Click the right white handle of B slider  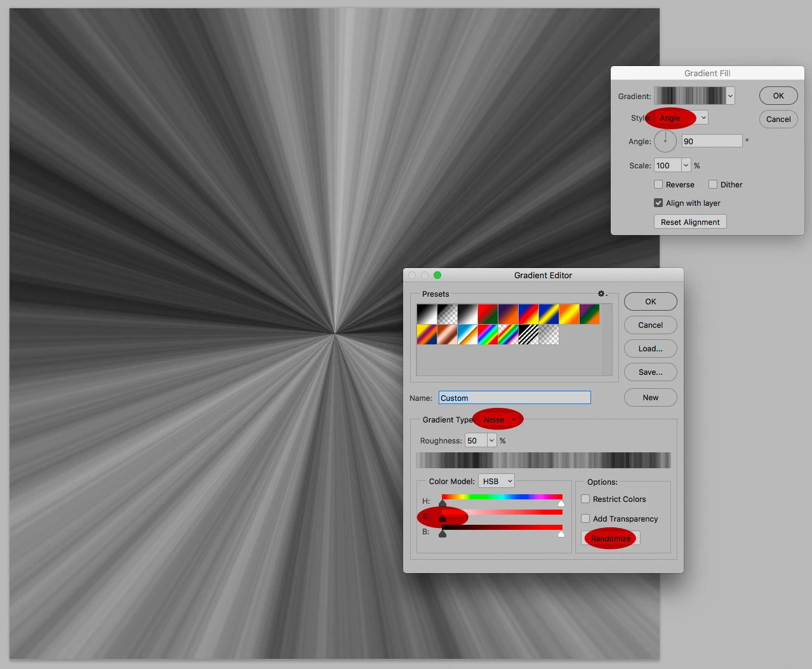pyautogui.click(x=561, y=534)
